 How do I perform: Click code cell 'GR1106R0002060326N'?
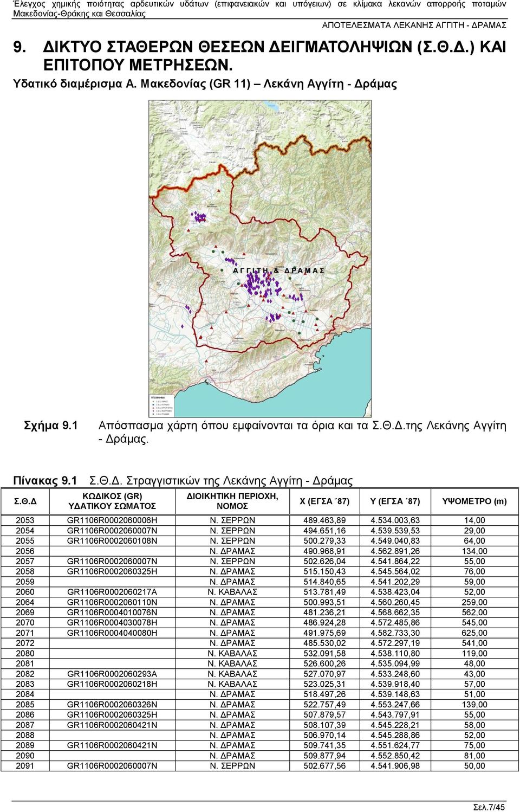tap(112, 705)
